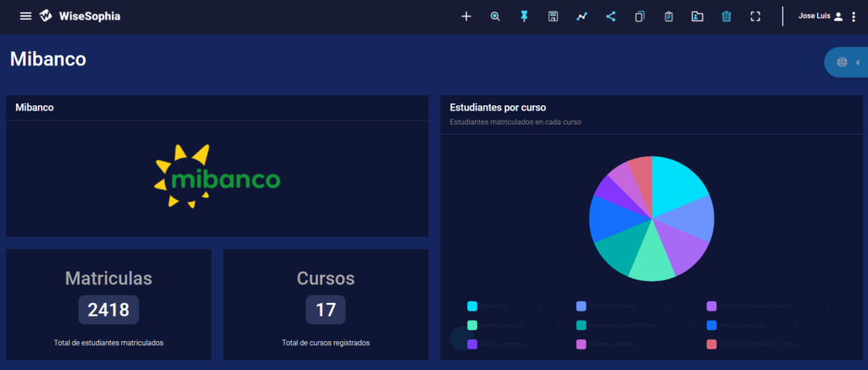Click the round three-dot floating button
This screenshot has height=370, width=868.
[x=462, y=338]
